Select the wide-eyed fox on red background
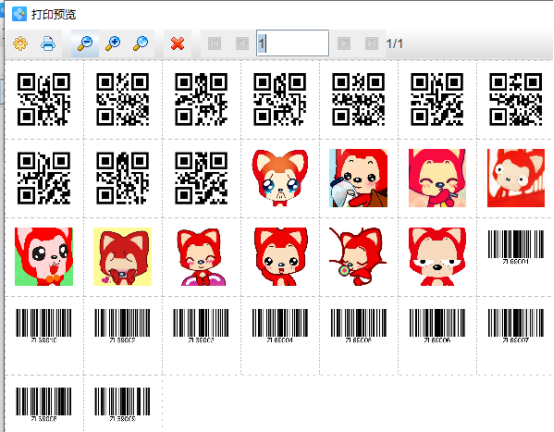 point(516,178)
